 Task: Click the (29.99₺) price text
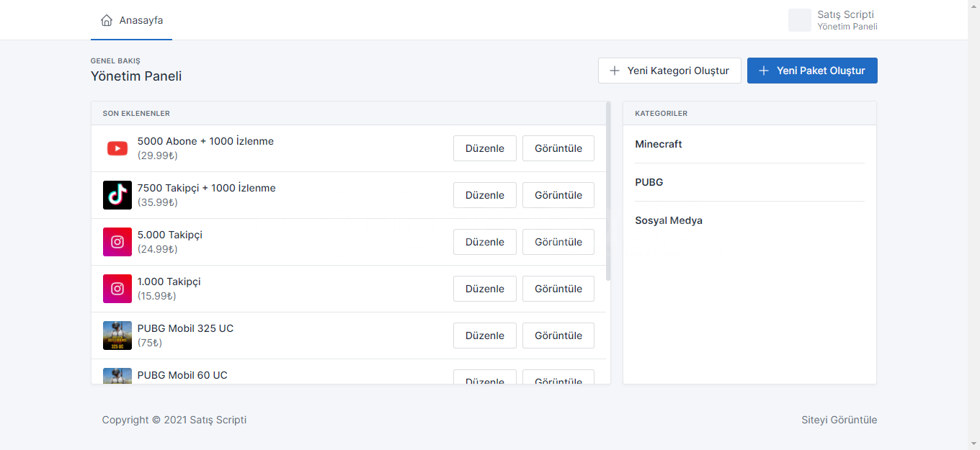point(158,156)
